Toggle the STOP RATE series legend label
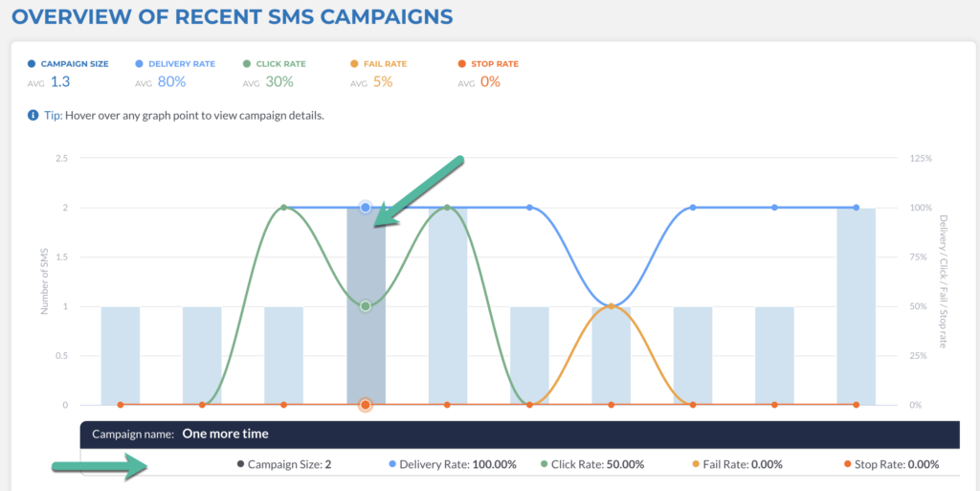Image resolution: width=980 pixels, height=491 pixels. coord(495,64)
